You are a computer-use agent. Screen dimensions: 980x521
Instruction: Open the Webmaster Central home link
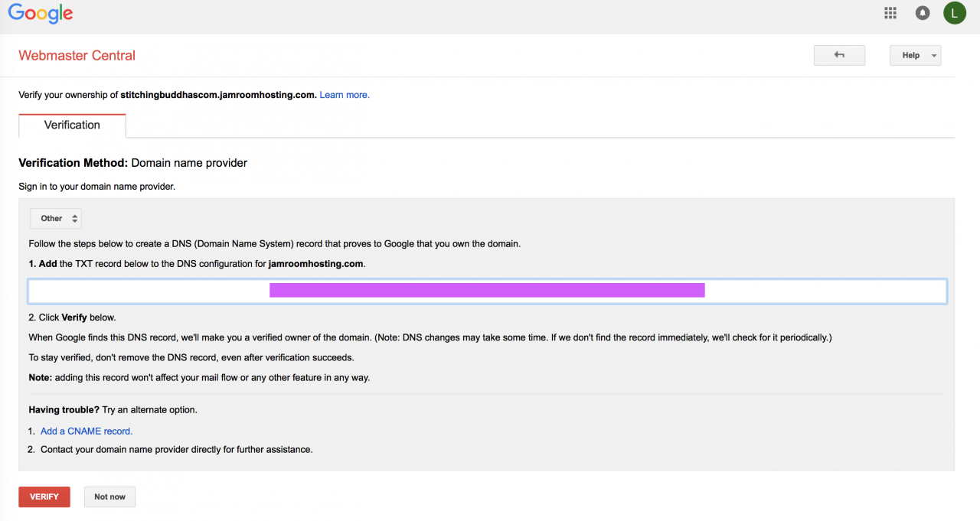[x=77, y=56]
